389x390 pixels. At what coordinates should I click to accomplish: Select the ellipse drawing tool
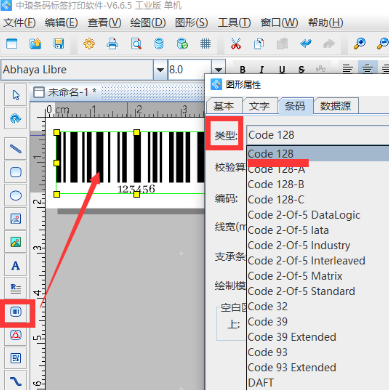click(16, 195)
